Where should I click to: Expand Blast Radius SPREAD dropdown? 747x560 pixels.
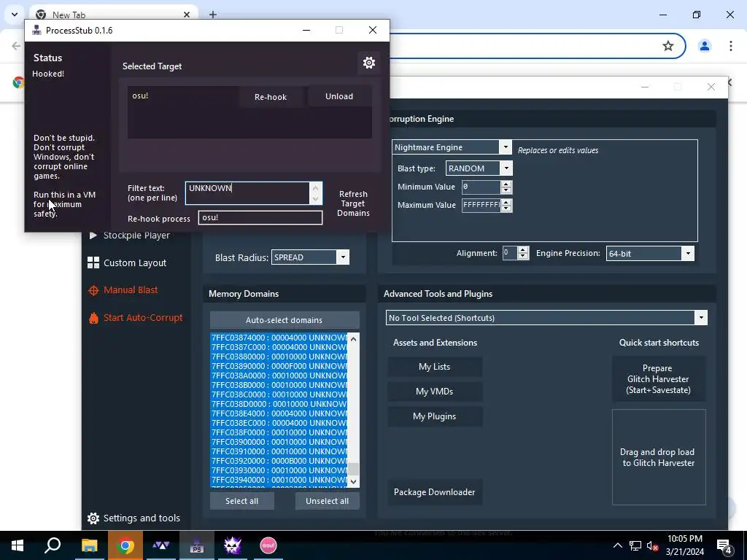pos(343,257)
